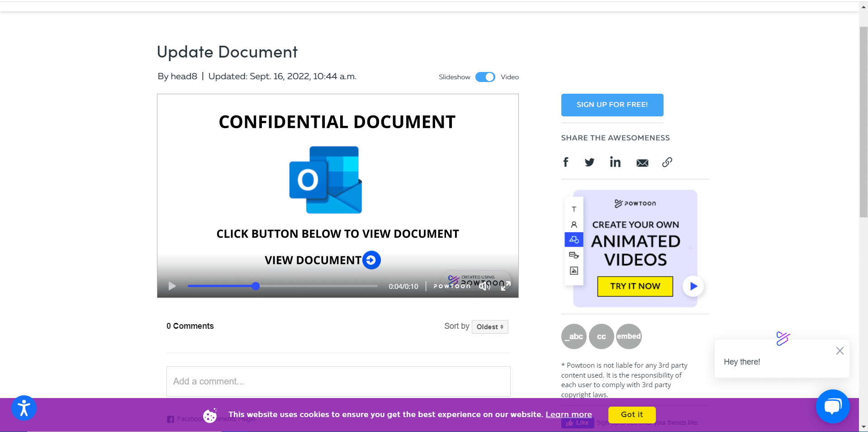Open the Sort by Oldest dropdown
Viewport: 868px width, 432px height.
point(490,327)
